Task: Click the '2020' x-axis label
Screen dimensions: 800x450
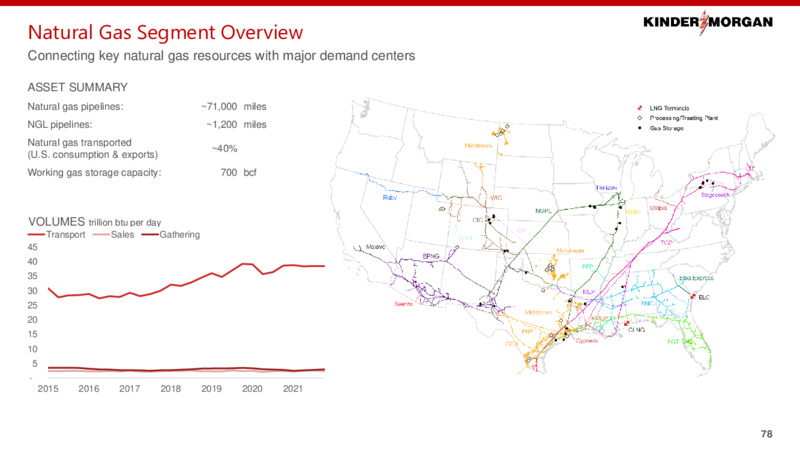Action: [252, 389]
